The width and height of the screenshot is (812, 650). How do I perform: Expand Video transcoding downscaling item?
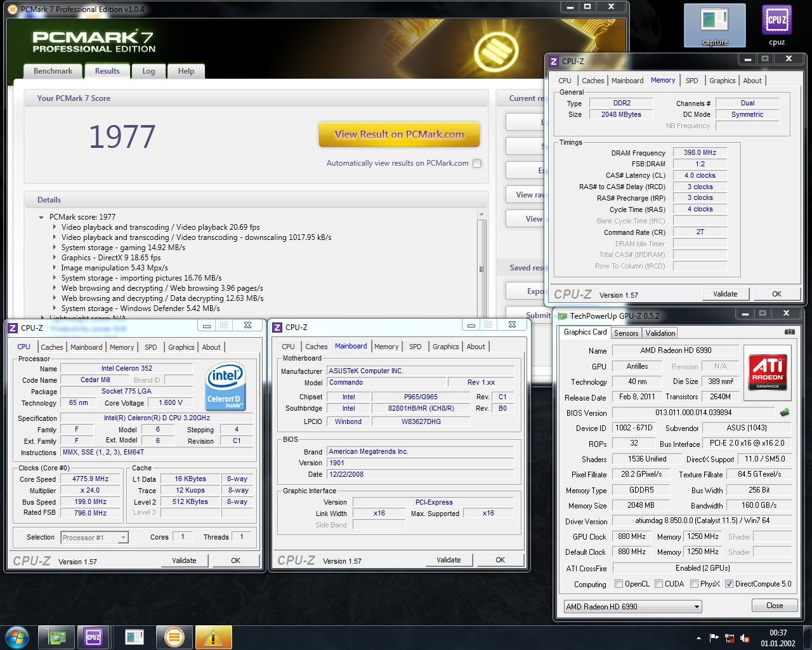click(55, 237)
